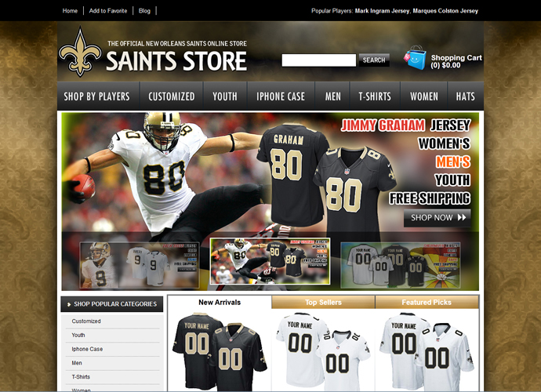Open black 00 jerseys product under New Arrivals
The height and width of the screenshot is (392, 541).
click(x=220, y=351)
